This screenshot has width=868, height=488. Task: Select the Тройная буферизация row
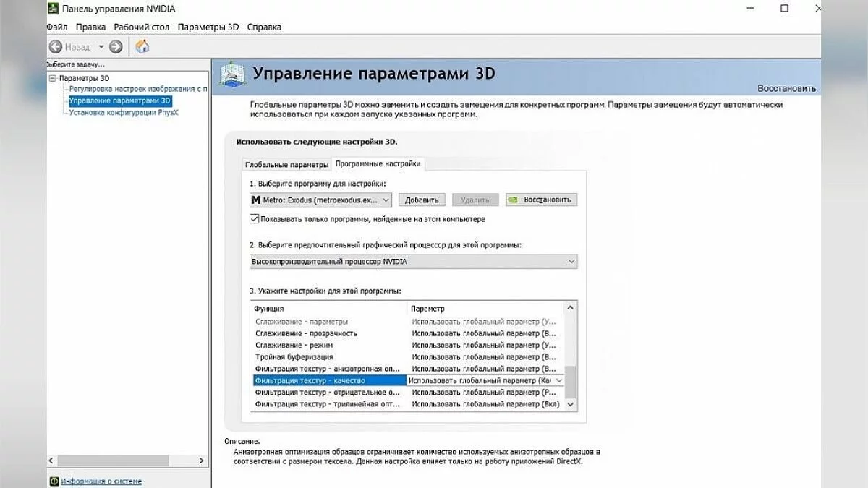[x=407, y=357]
